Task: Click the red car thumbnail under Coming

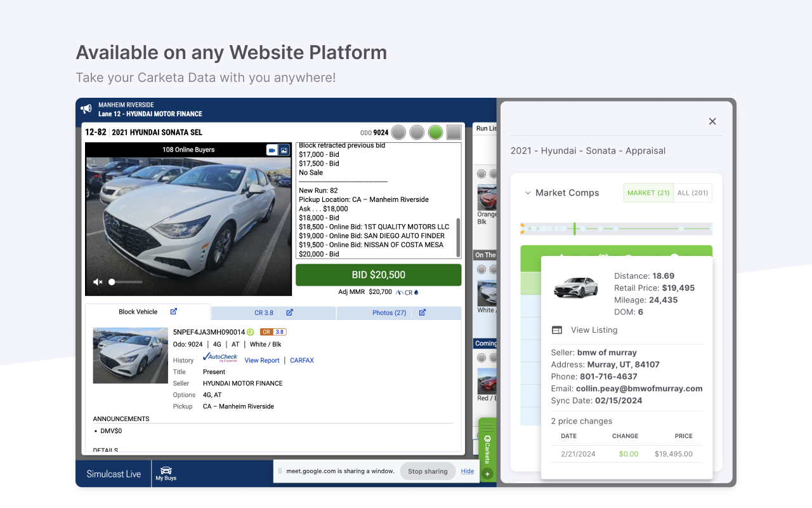Action: coord(487,381)
